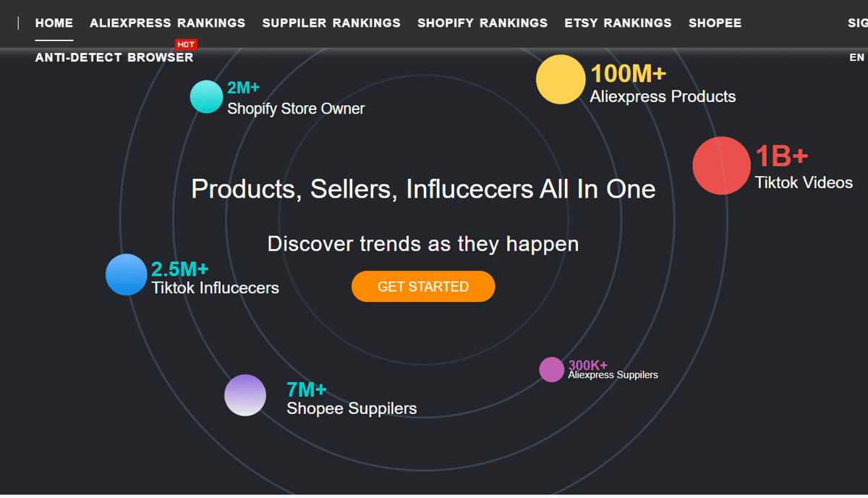Open Shopify Rankings menu

pos(482,23)
